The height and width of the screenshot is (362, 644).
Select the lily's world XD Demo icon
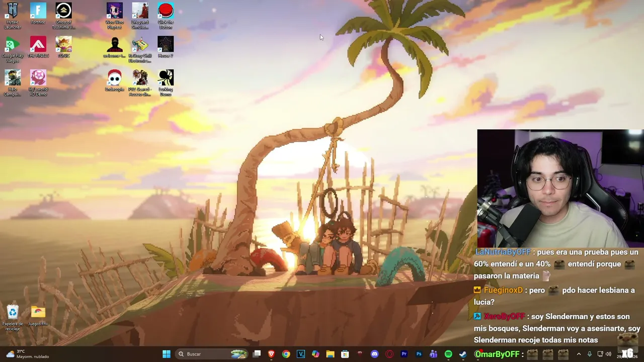coord(38,83)
